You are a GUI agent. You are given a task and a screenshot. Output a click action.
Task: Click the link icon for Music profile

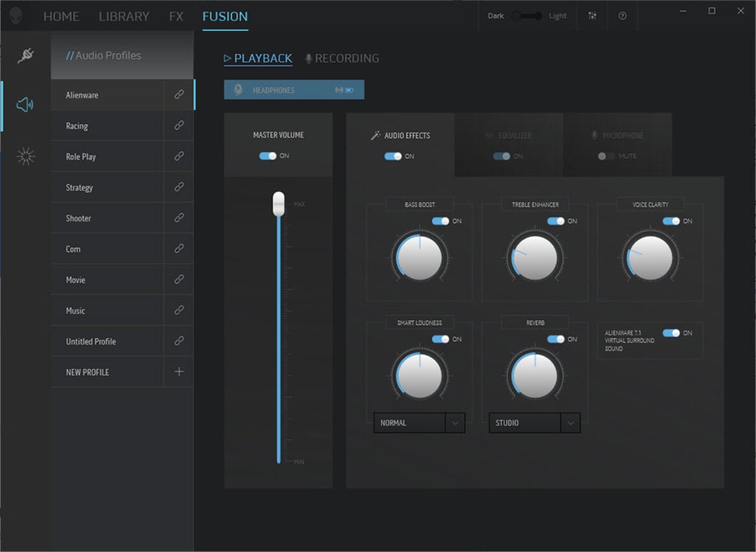pyautogui.click(x=179, y=310)
